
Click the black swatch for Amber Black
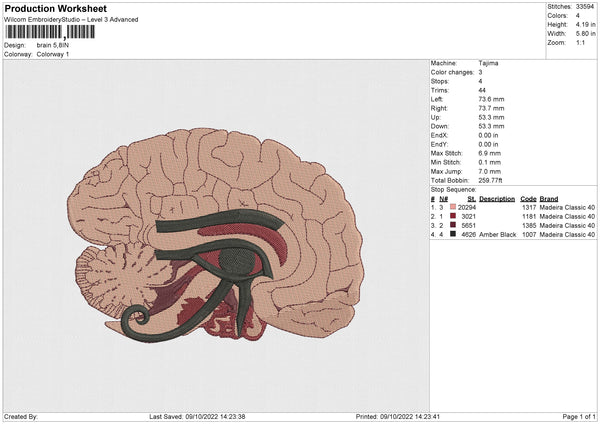coord(453,234)
